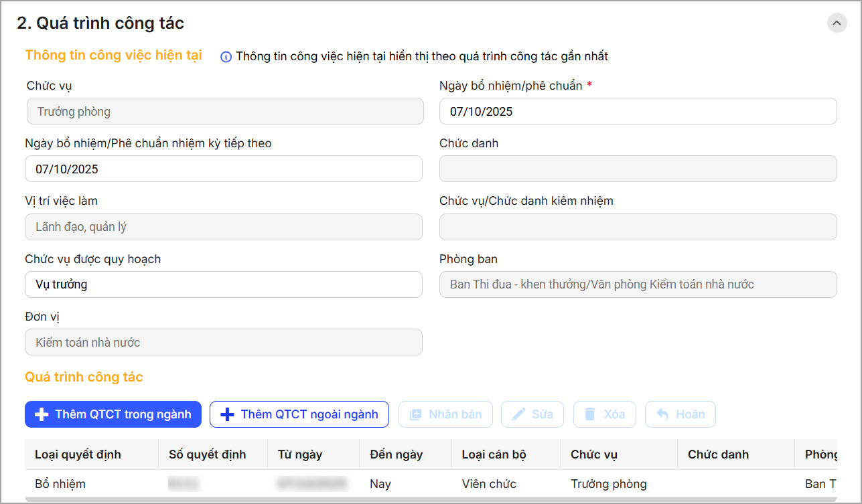The height and width of the screenshot is (504, 862).
Task: Click the Loại quyết định column header
Action: pyautogui.click(x=78, y=454)
